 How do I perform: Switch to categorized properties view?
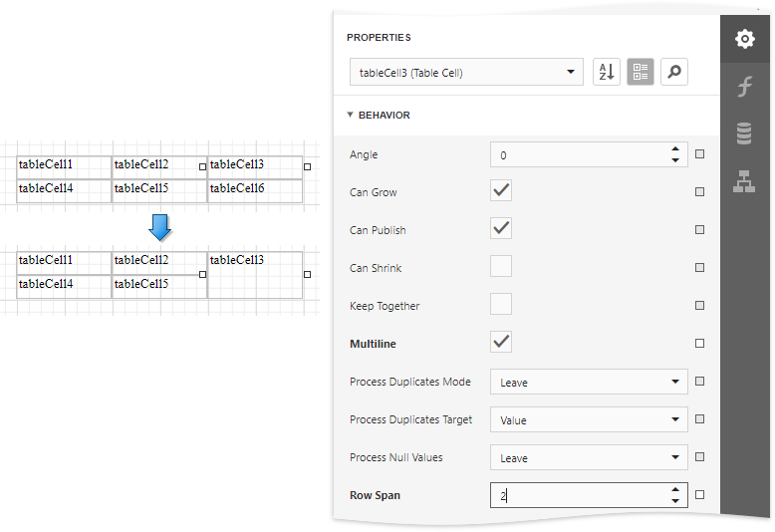coord(641,72)
